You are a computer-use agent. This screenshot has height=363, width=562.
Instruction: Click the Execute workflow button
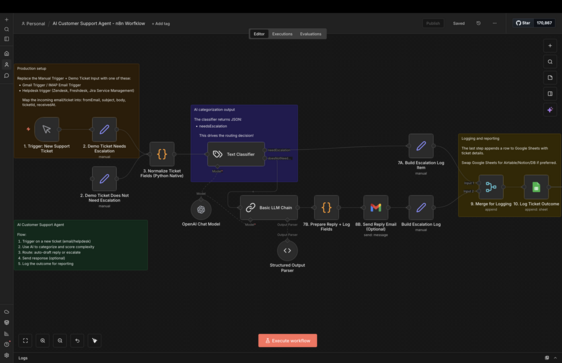pyautogui.click(x=287, y=340)
